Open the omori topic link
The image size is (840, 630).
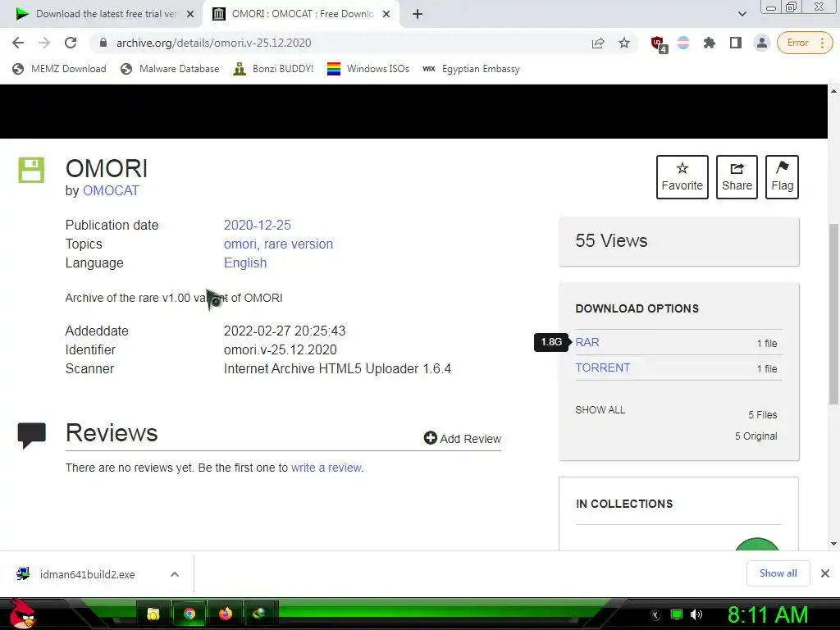coord(240,244)
